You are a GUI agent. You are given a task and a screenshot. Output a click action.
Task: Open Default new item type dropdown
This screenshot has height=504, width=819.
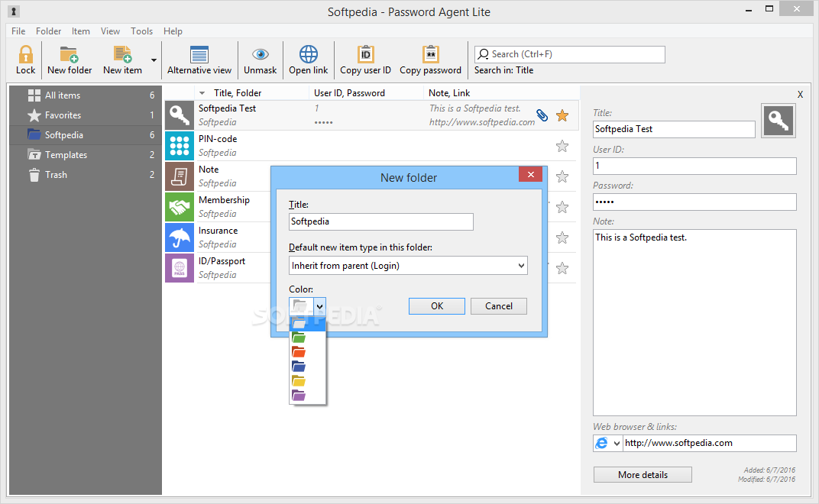click(408, 265)
